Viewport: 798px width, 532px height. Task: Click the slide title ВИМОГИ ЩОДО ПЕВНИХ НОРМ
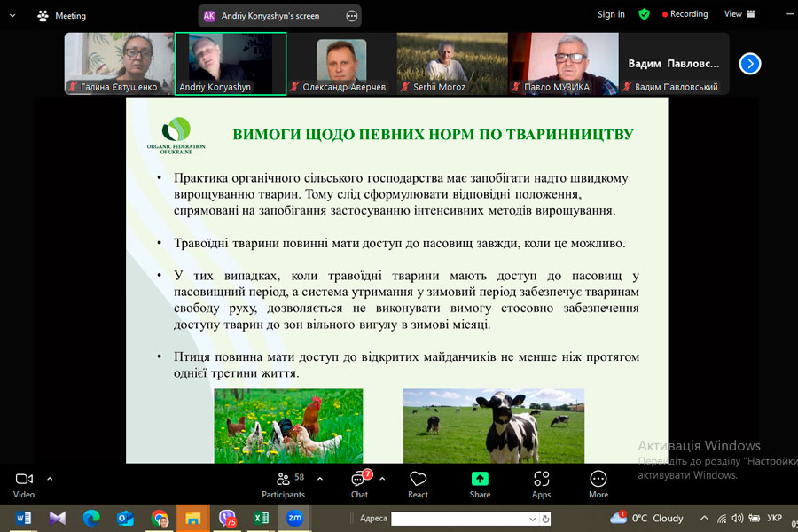433,135
